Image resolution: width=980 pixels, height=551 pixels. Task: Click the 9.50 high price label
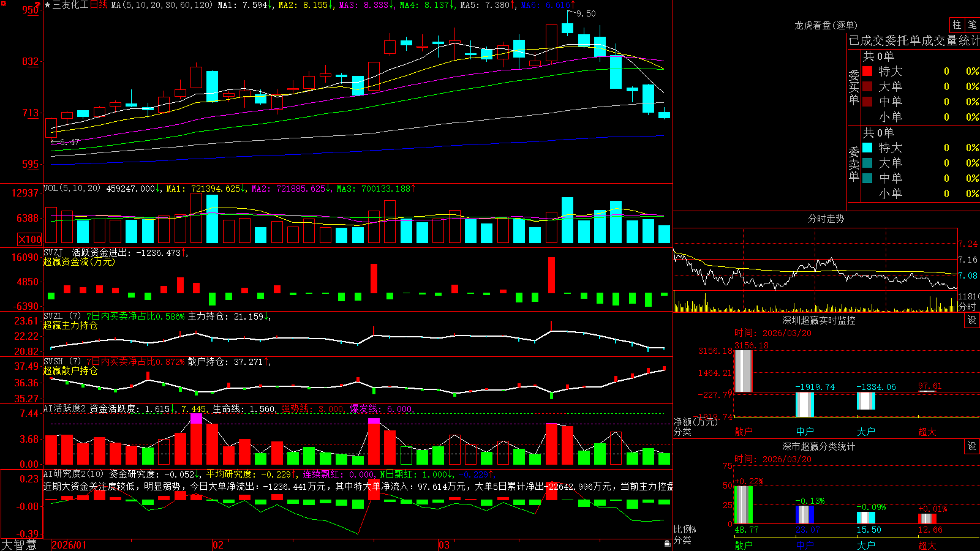tap(586, 13)
